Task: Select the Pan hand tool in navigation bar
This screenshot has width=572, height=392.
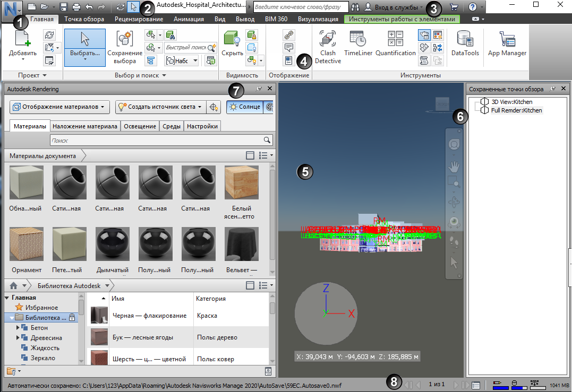Action: coord(454,167)
